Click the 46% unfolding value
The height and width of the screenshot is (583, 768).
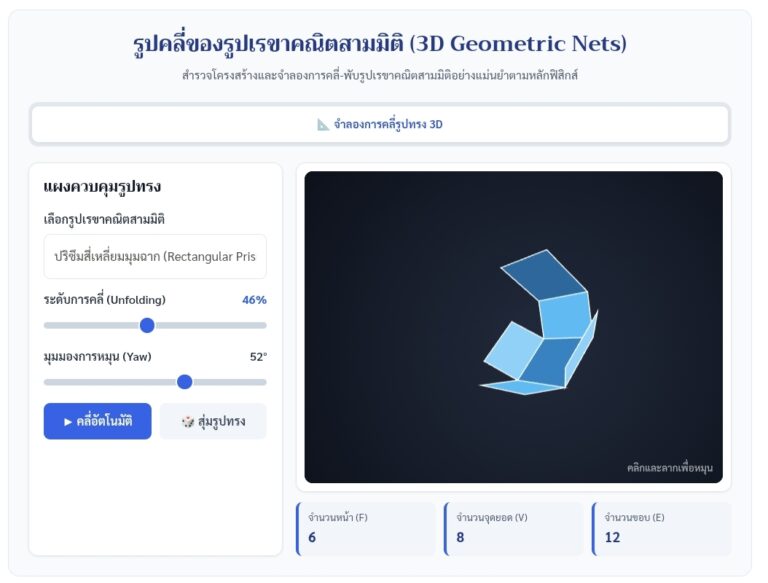coord(254,300)
